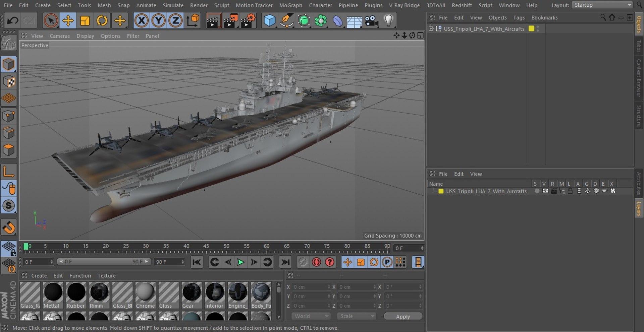This screenshot has height=332, width=644.
Task: Open viewport Cameras menu
Action: pyautogui.click(x=60, y=36)
